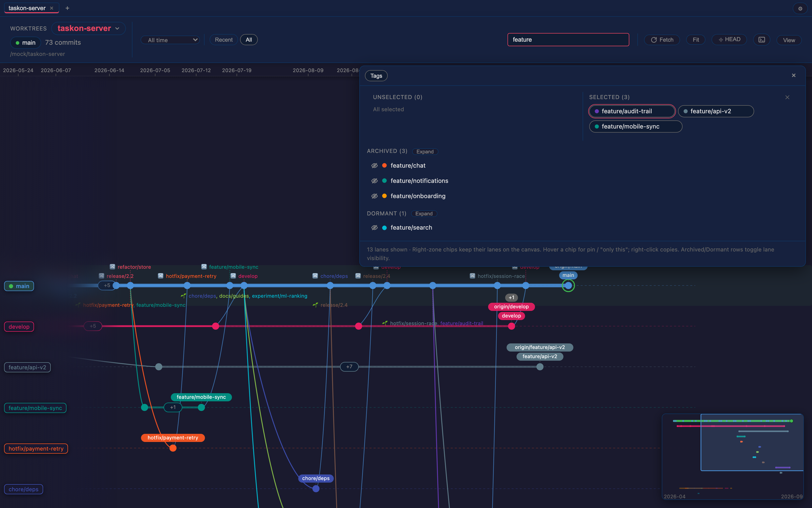Click the chore/deps merge icon
Screen dimensions: 812x508
315,276
